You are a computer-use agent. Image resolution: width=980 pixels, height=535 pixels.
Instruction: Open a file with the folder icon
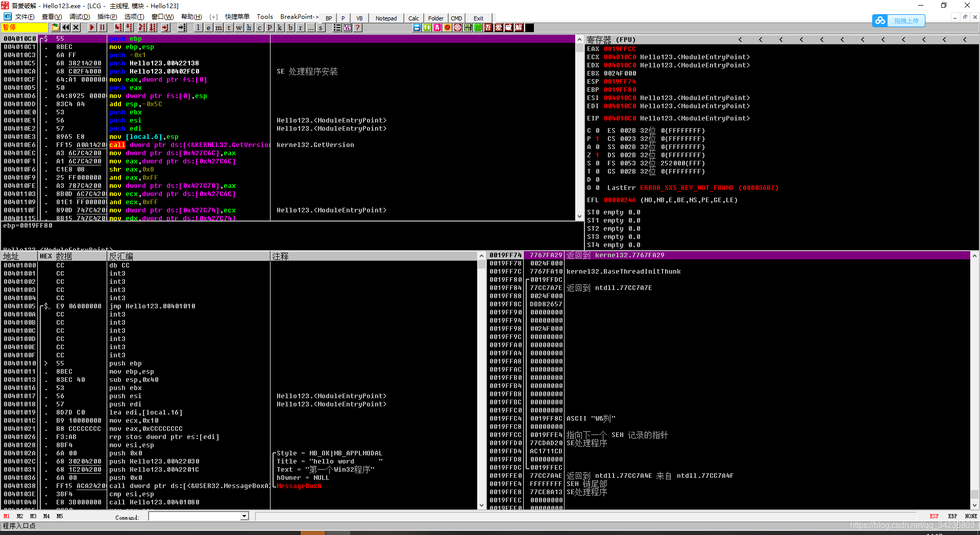coord(55,28)
